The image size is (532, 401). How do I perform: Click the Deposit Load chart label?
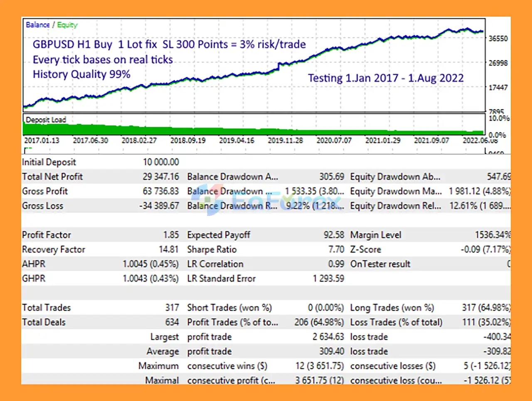(x=46, y=120)
